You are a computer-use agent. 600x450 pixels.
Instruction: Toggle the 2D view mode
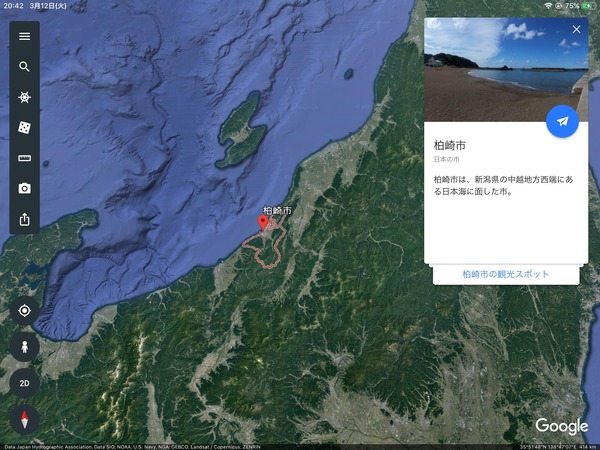24,383
